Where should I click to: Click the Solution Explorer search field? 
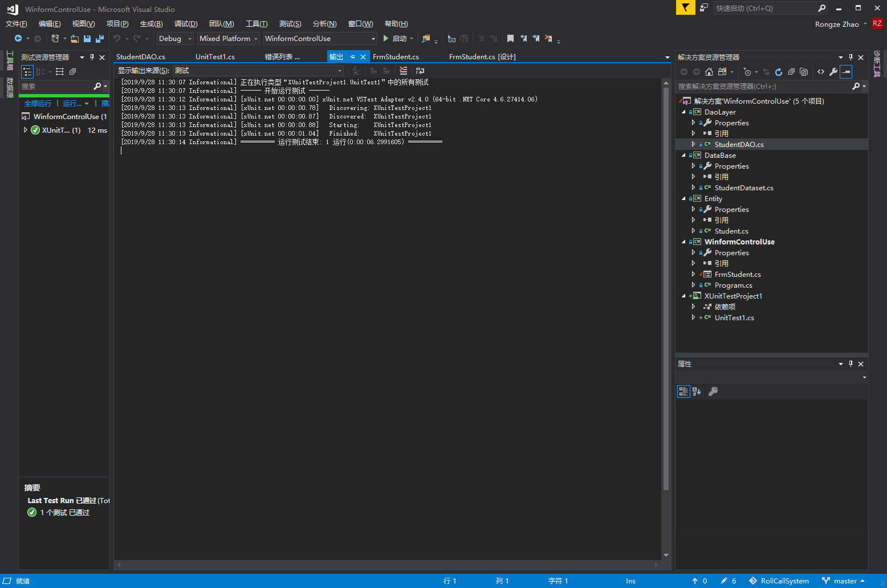click(x=764, y=86)
